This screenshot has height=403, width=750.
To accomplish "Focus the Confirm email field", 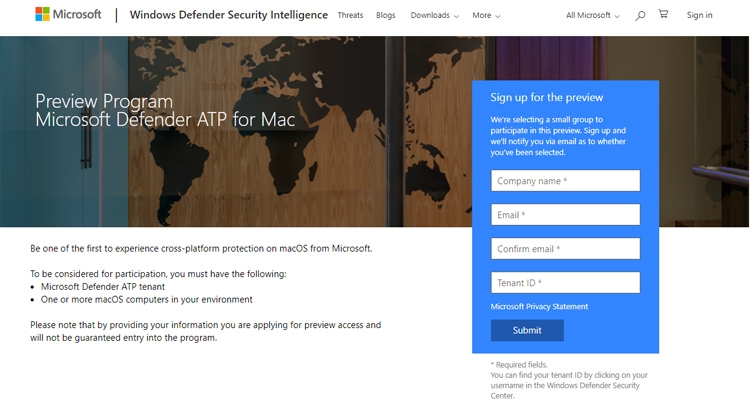I will 565,249.
